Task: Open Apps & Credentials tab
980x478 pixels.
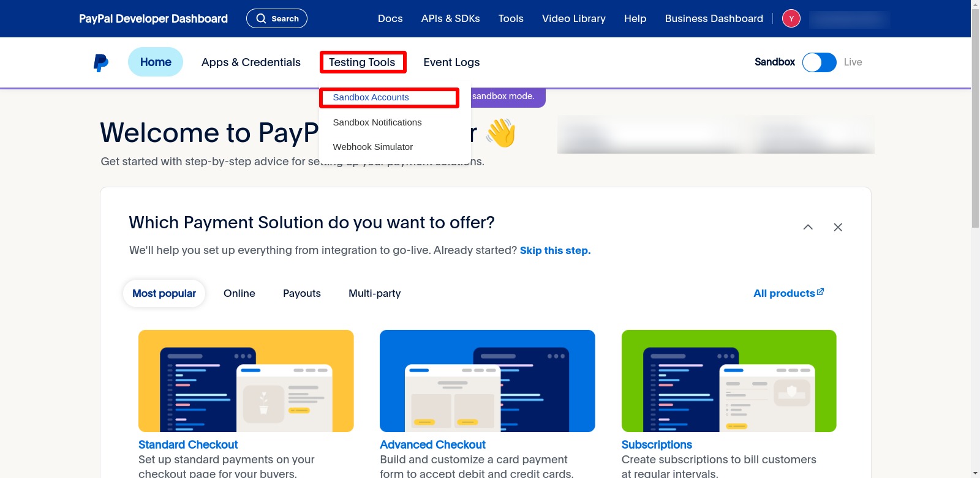Action: pos(251,62)
